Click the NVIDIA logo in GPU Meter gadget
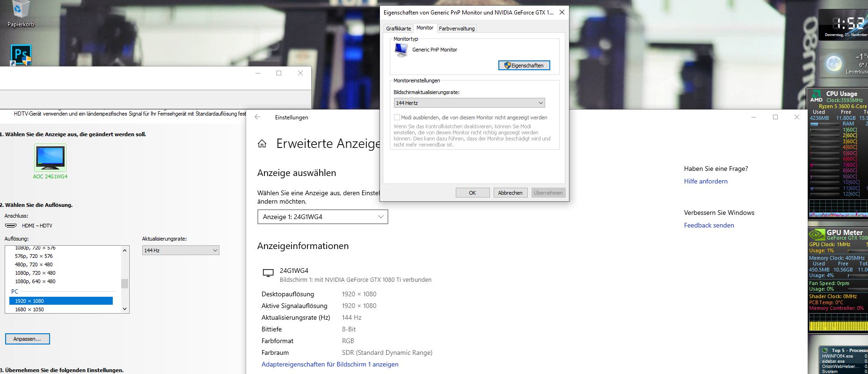This screenshot has width=868, height=374. (x=817, y=234)
